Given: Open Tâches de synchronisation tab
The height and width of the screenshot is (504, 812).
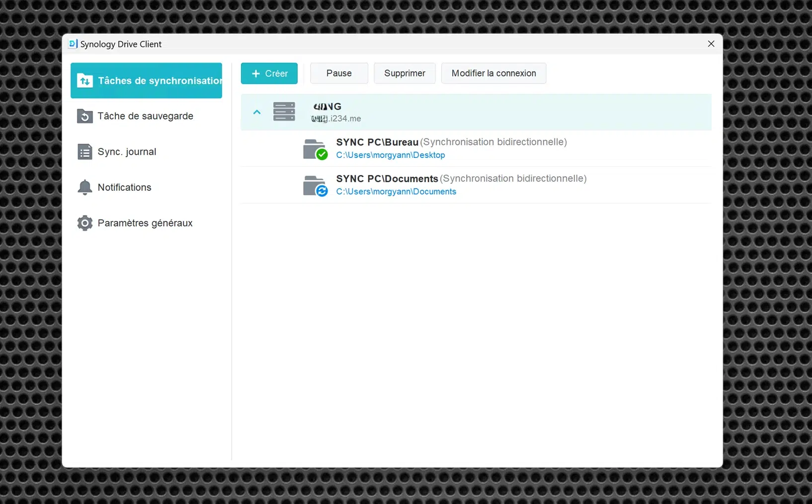Looking at the screenshot, I should click(146, 80).
